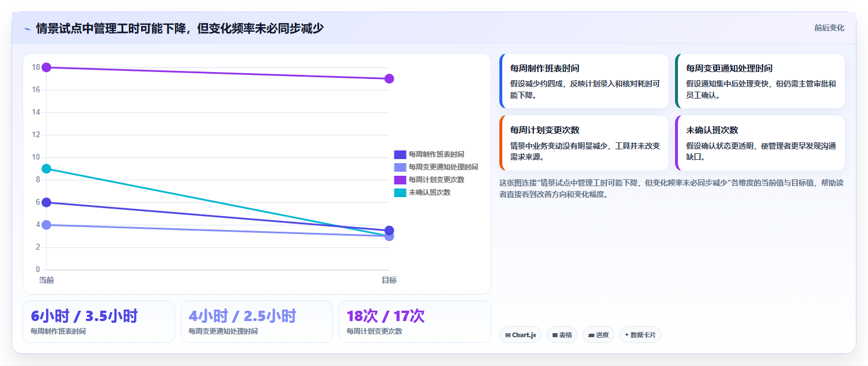Select the 表格 tag chip
This screenshot has width=868, height=366.
(x=562, y=335)
